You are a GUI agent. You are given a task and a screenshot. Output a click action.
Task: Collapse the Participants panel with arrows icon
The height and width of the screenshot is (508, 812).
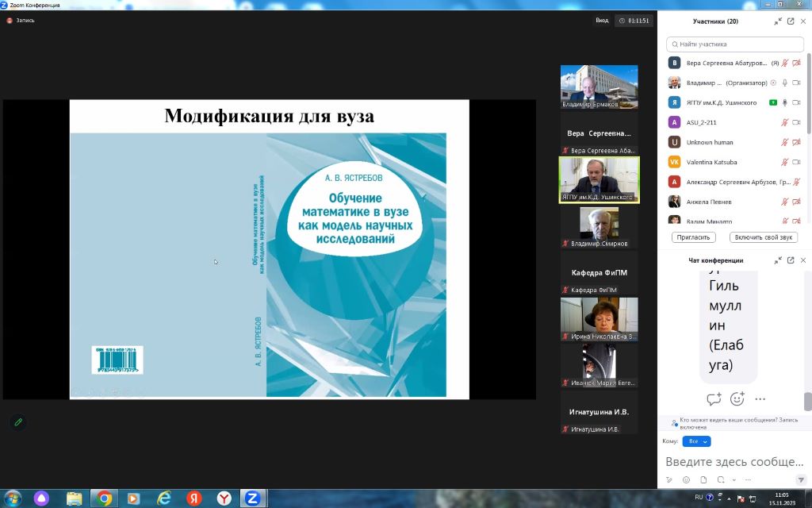click(778, 21)
